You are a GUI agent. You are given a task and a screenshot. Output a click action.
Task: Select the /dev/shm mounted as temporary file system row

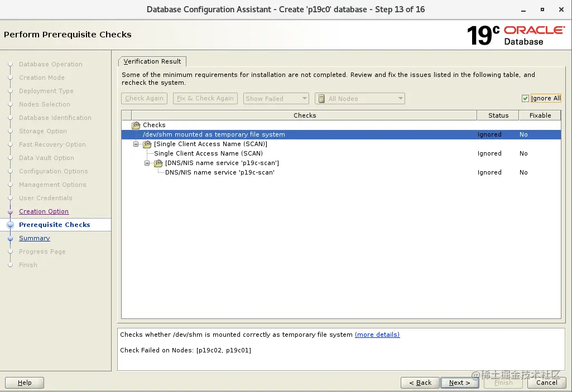(341, 134)
